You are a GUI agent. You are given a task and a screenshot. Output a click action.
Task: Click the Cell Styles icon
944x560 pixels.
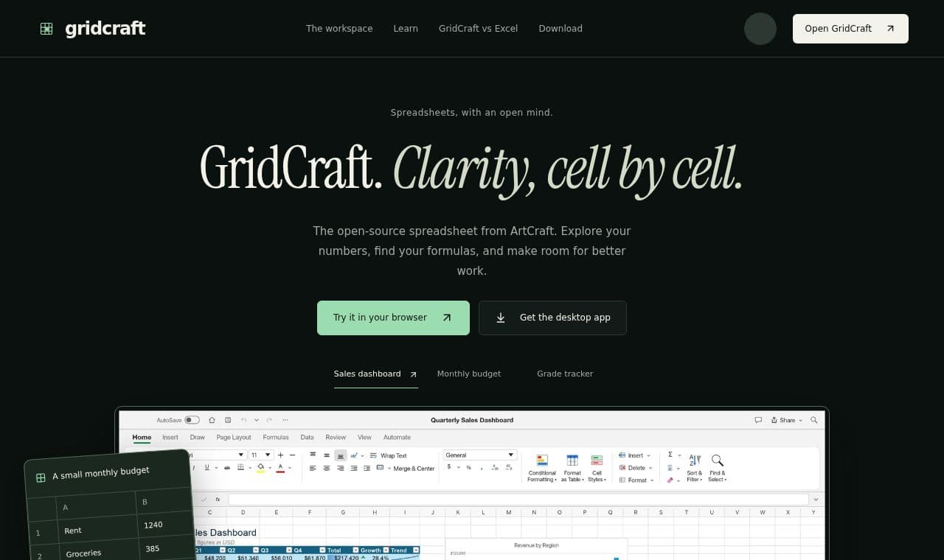point(597,460)
